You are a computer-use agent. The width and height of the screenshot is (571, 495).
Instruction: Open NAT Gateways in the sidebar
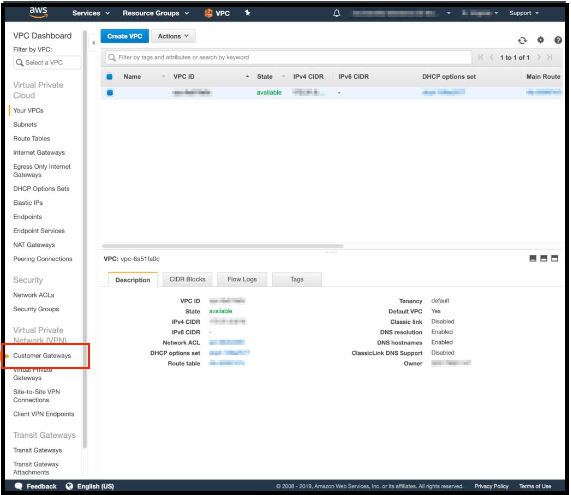pos(34,245)
